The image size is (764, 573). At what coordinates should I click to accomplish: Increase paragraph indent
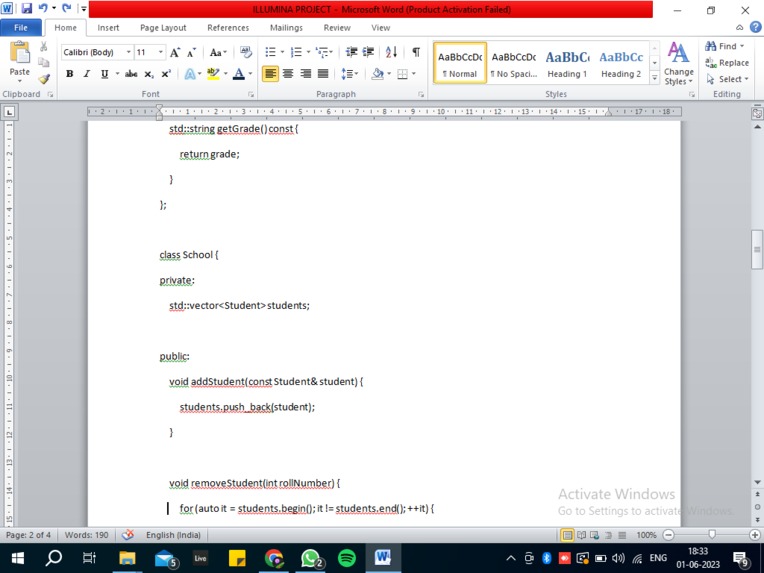[368, 52]
